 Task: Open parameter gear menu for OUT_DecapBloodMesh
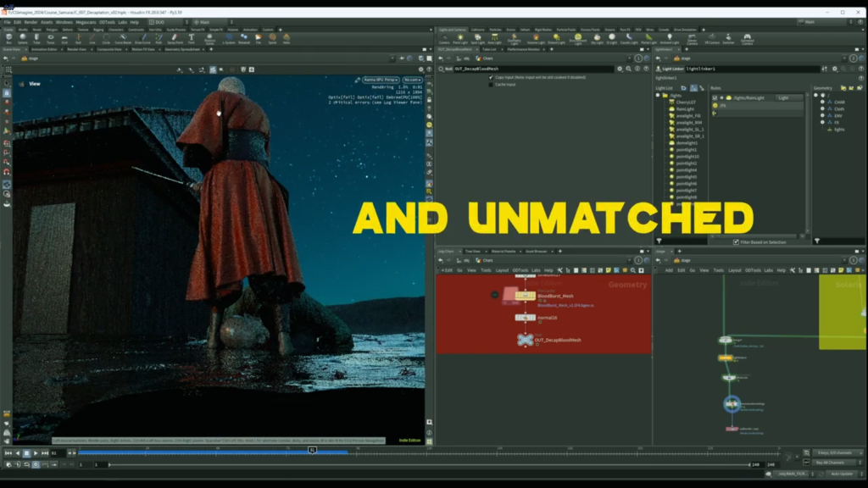(620, 69)
